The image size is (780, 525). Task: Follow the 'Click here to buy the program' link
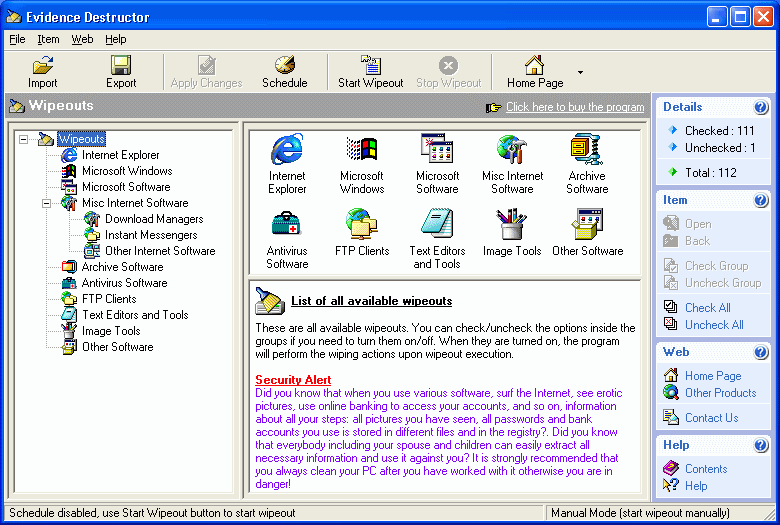(x=575, y=107)
